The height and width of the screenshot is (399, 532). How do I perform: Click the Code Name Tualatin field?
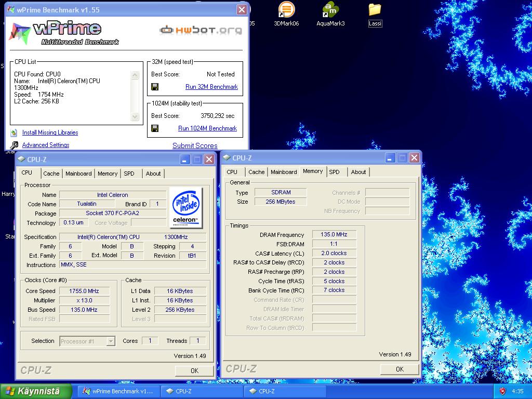coord(87,204)
